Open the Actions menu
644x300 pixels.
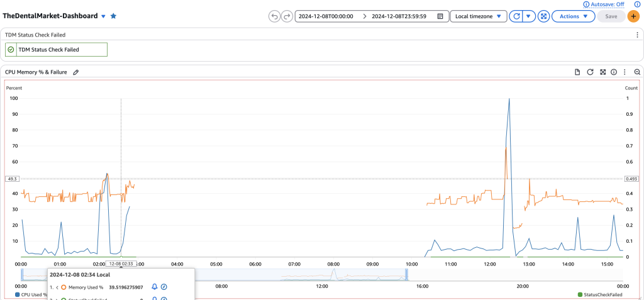tap(573, 16)
